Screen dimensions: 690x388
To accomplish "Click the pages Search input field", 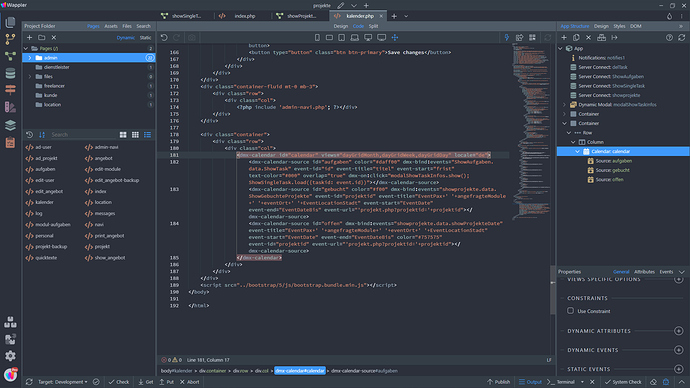I will point(82,135).
